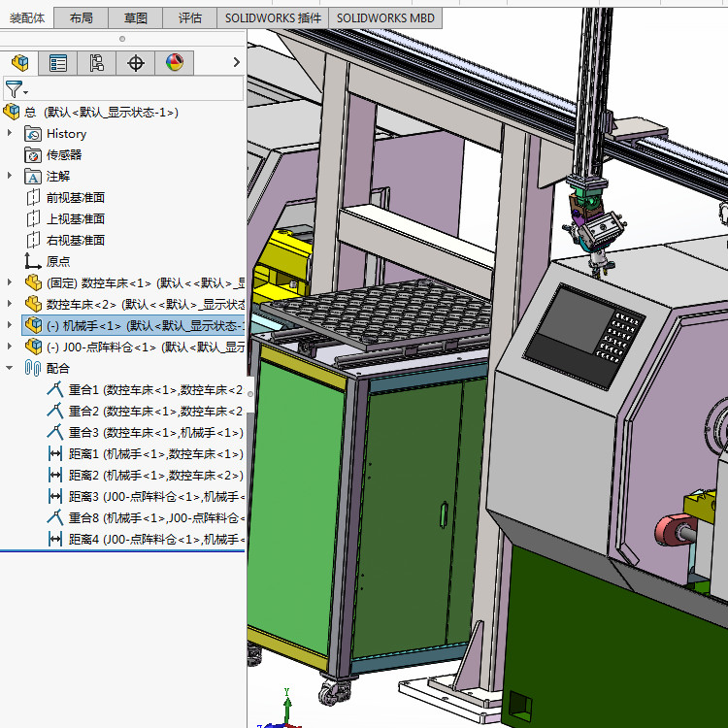Click the 重合1 coincident mate icon
This screenshot has height=728, width=728.
(55, 389)
